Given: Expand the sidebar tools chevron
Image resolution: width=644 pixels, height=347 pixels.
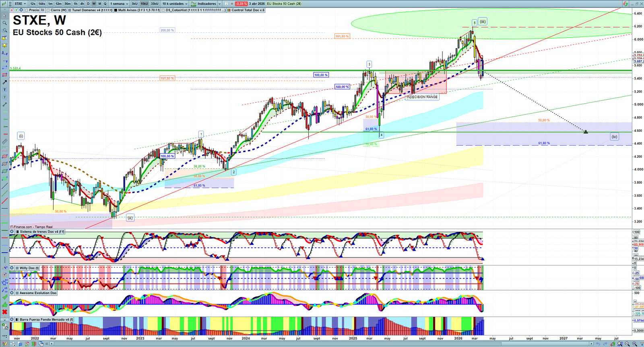Looking at the screenshot, I should point(4,320).
